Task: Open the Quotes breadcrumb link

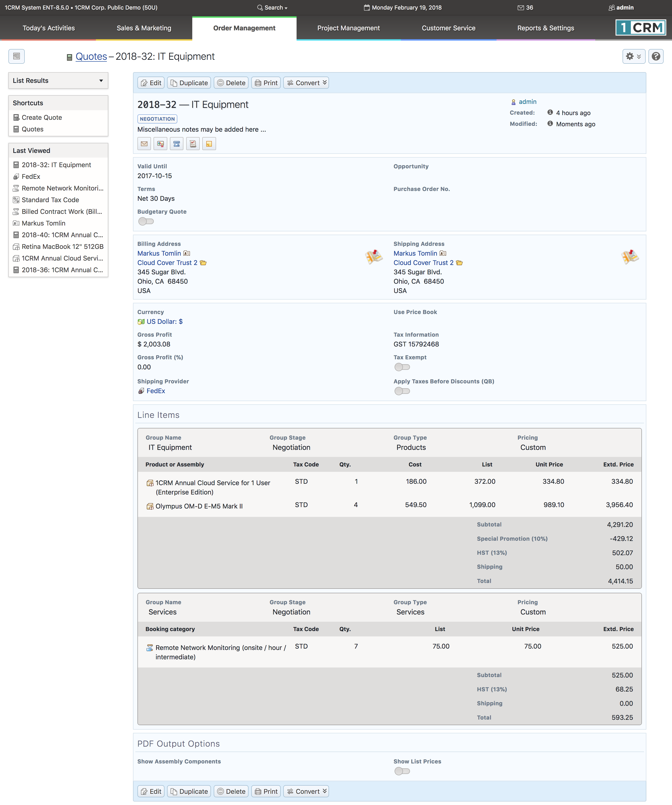Action: [x=91, y=56]
